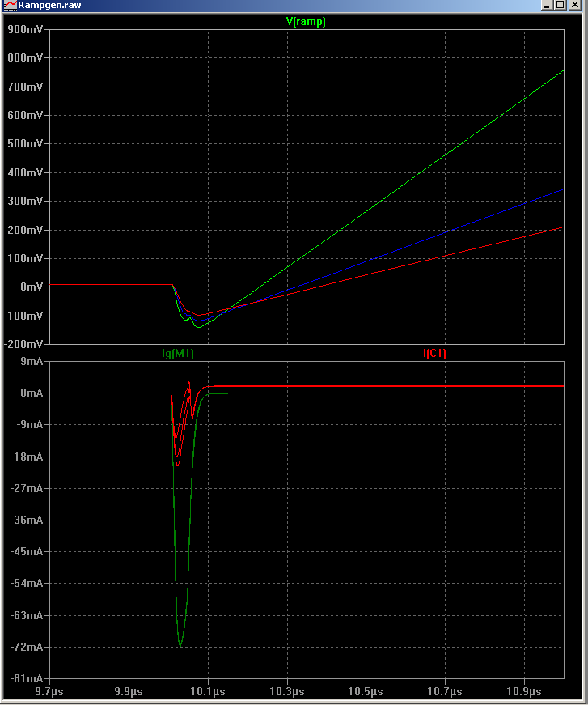Click the 10.5µs time axis label
This screenshot has width=588, height=705.
(x=366, y=691)
